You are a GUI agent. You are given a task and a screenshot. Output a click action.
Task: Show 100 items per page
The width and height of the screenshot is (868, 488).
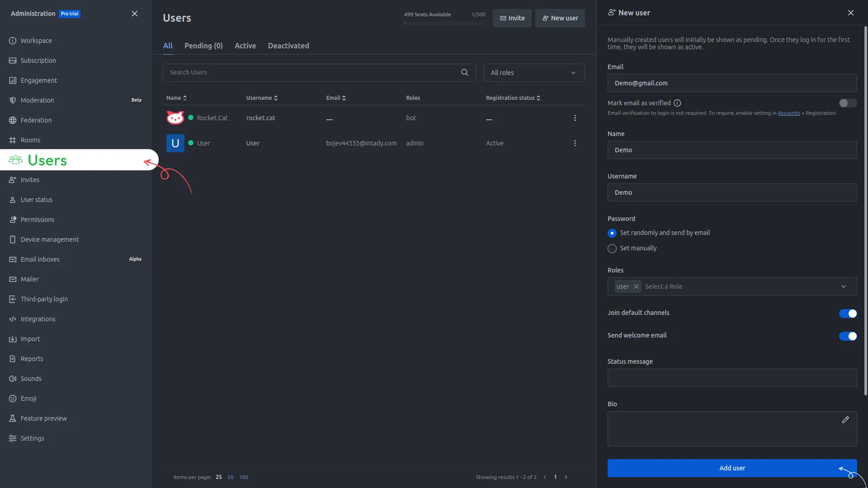243,477
